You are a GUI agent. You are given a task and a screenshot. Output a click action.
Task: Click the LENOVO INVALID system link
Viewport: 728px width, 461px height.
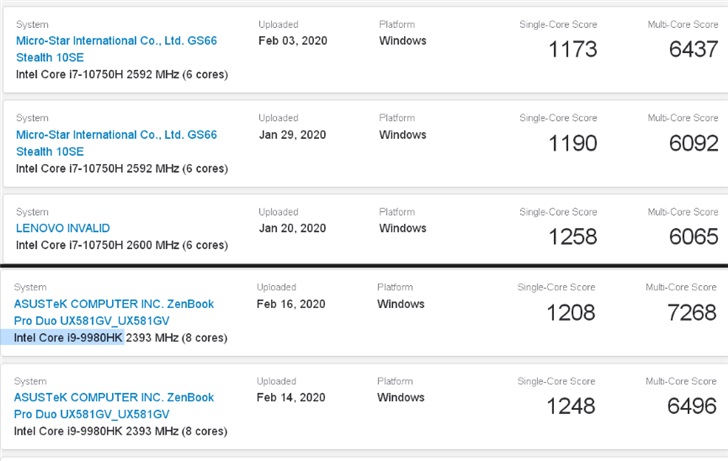click(x=63, y=228)
